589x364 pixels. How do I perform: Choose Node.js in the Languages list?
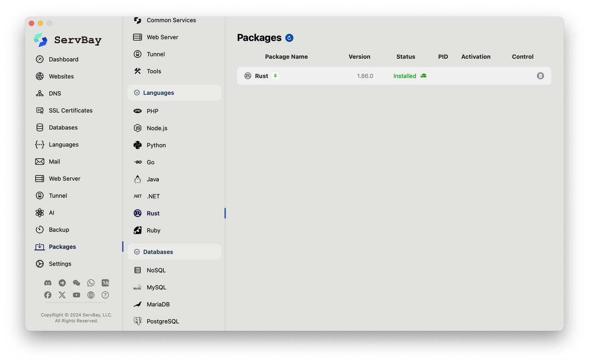pos(157,128)
